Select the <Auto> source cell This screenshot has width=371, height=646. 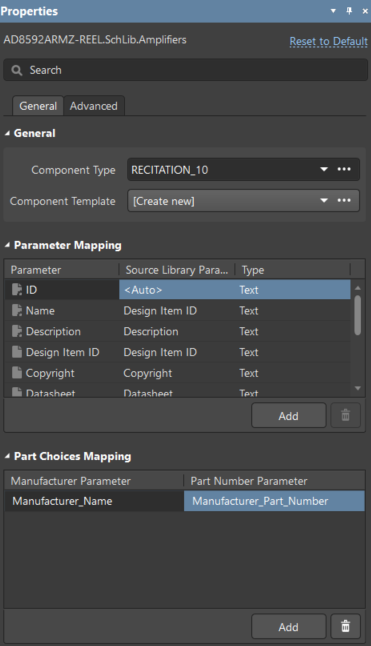point(177,290)
